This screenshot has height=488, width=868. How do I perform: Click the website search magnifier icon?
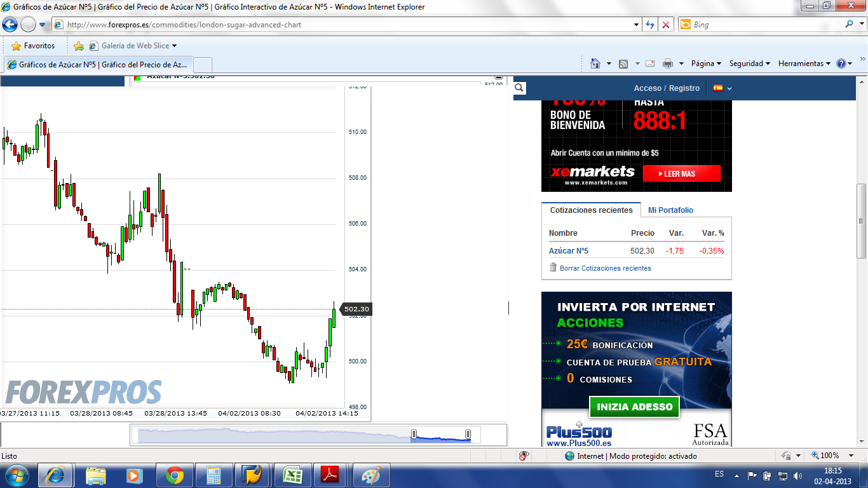[x=520, y=88]
